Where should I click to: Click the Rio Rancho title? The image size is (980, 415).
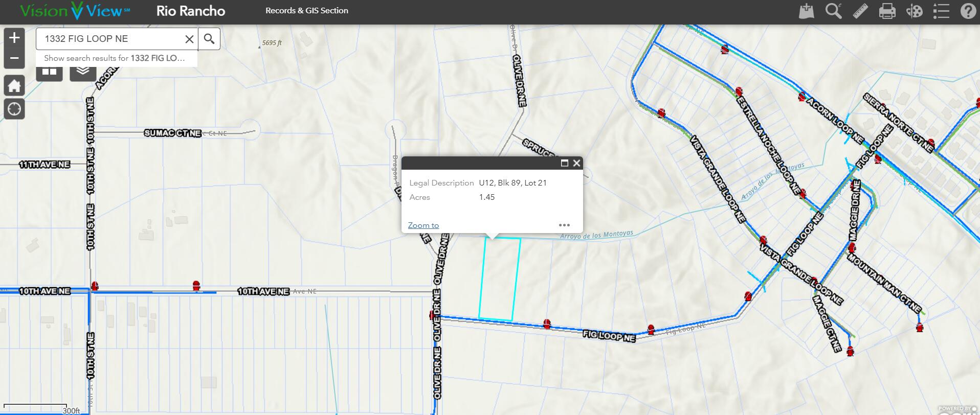(191, 11)
